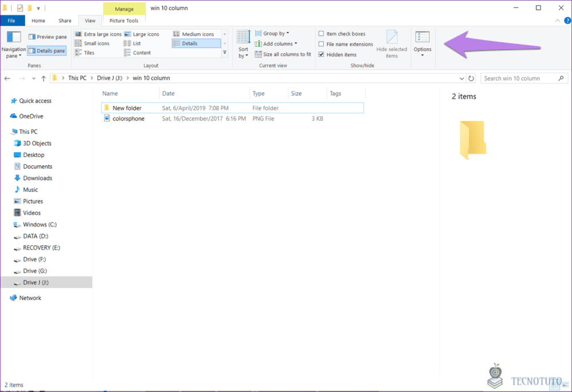Image resolution: width=572 pixels, height=392 pixels.
Task: Open the Pictures folder in sidebar
Action: click(x=28, y=201)
